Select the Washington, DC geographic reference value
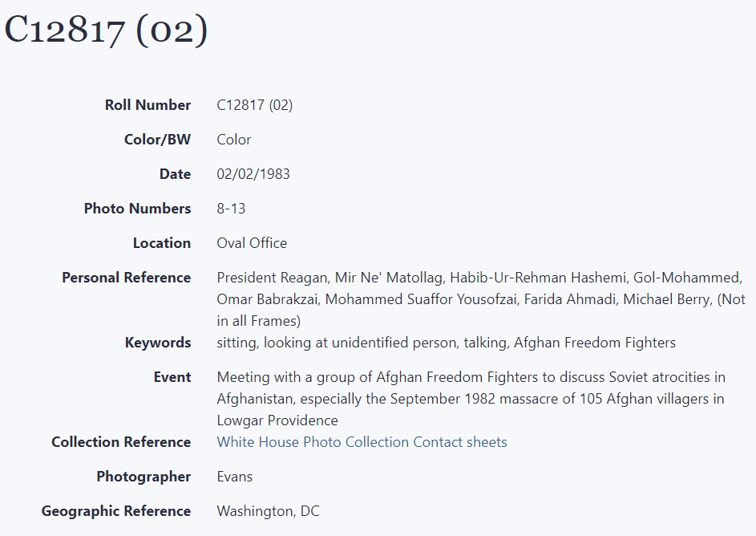Image resolution: width=756 pixels, height=536 pixels. (x=268, y=511)
